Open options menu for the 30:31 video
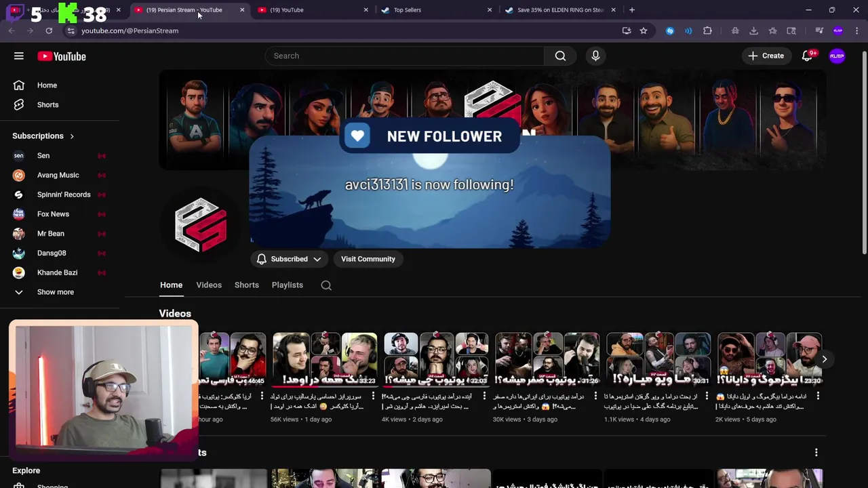 click(707, 396)
